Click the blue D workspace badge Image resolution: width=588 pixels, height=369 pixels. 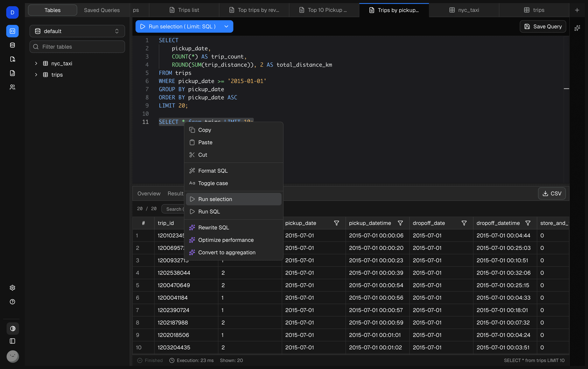tap(12, 12)
